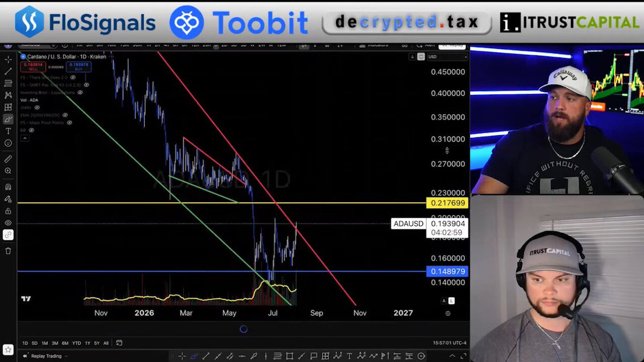Enable auto scale with the A button

coord(444,301)
